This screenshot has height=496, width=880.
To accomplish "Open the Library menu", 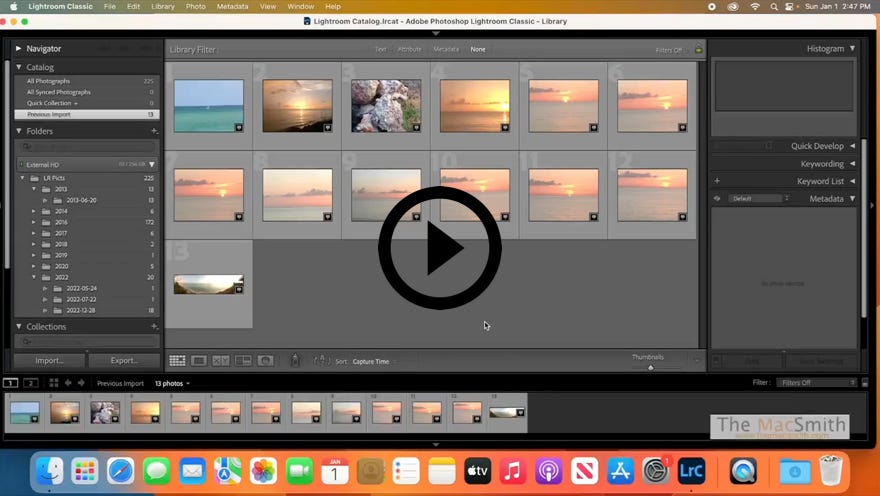I will (163, 7).
